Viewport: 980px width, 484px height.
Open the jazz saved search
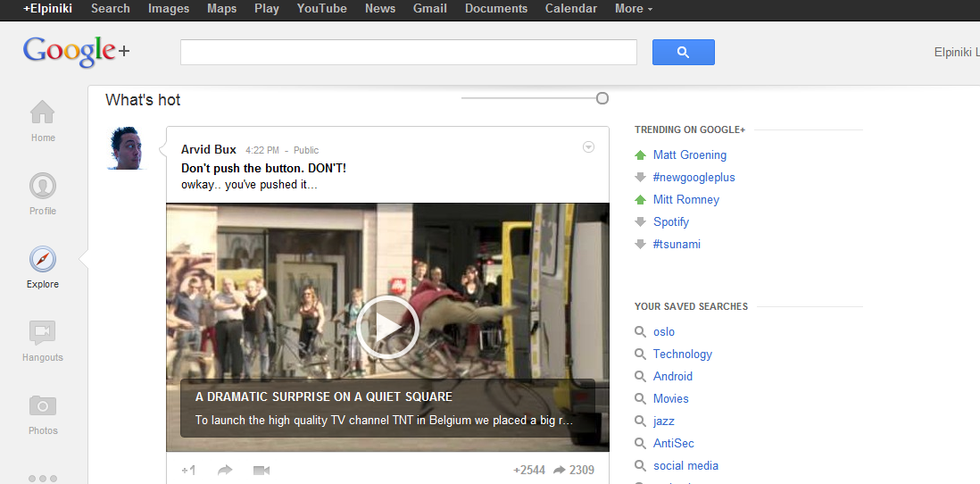(x=664, y=421)
